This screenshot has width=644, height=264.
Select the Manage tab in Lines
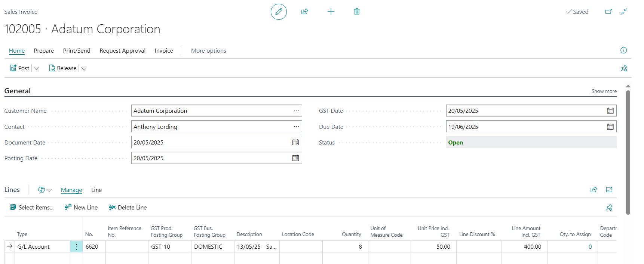point(71,190)
